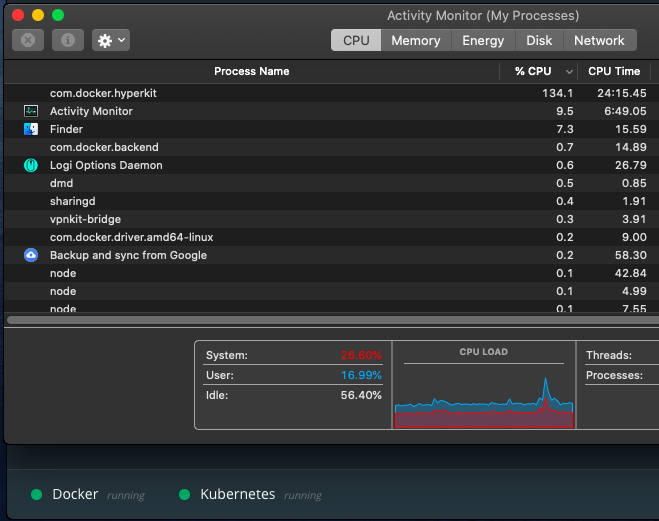
Task: Select the sharingd process row
Action: tap(331, 201)
